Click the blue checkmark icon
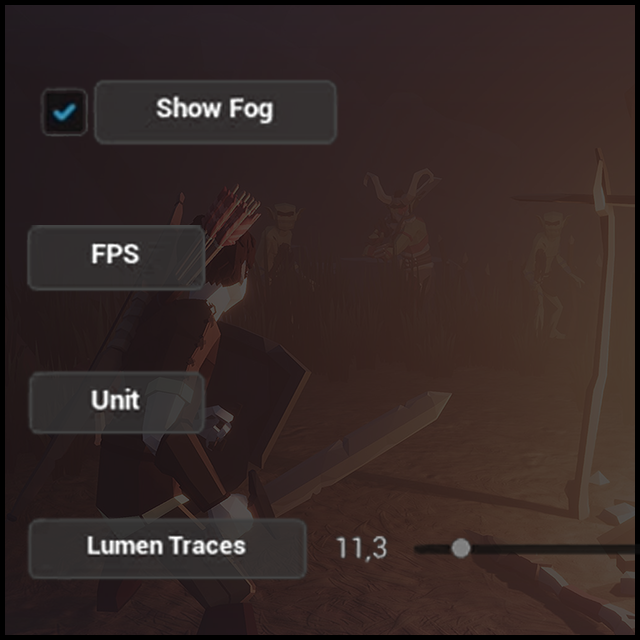 click(64, 112)
